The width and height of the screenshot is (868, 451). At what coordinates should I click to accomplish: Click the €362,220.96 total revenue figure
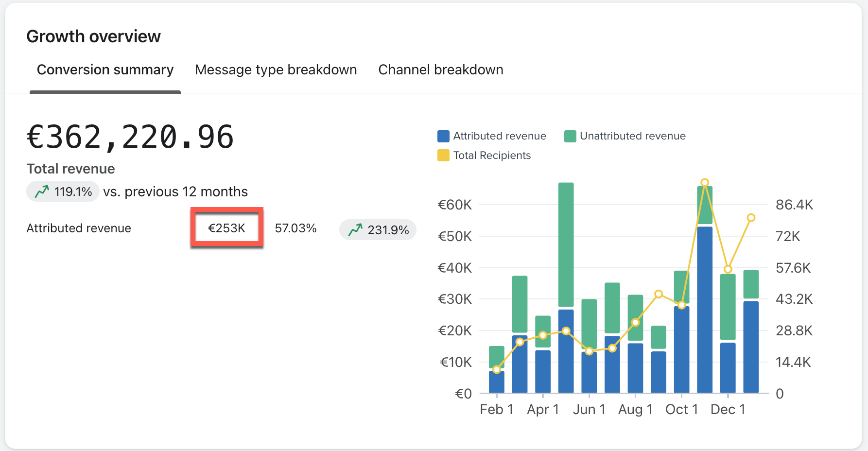[x=130, y=137]
